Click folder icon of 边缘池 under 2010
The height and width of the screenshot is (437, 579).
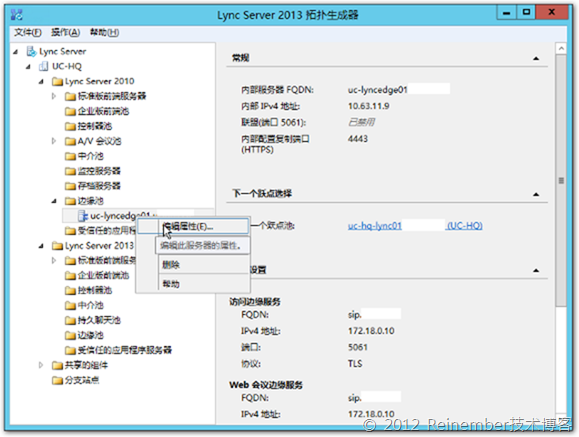point(70,201)
